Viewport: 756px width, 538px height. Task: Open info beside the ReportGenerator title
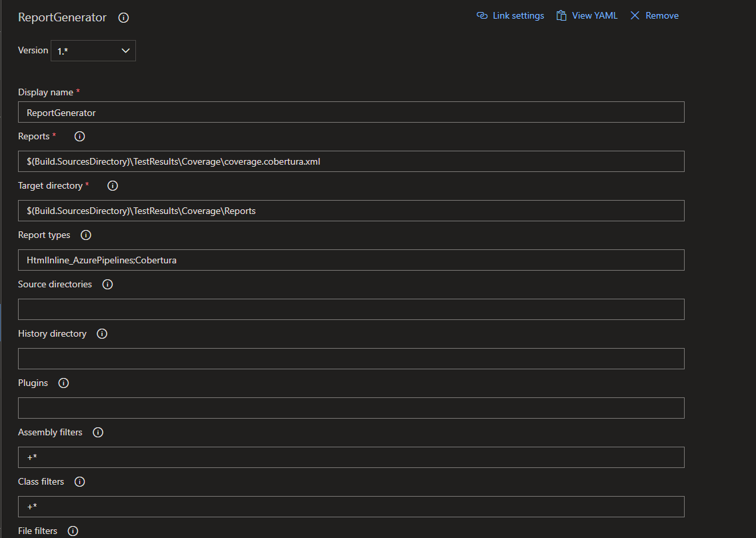tap(123, 17)
